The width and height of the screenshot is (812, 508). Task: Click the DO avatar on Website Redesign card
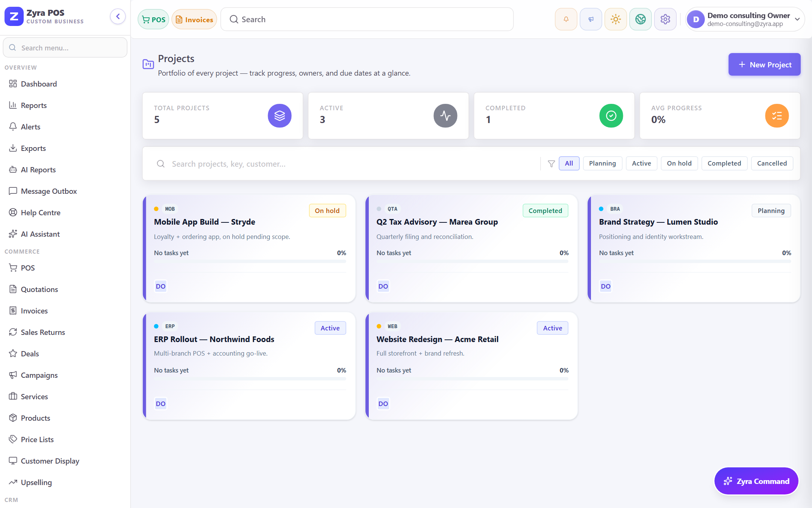click(383, 404)
